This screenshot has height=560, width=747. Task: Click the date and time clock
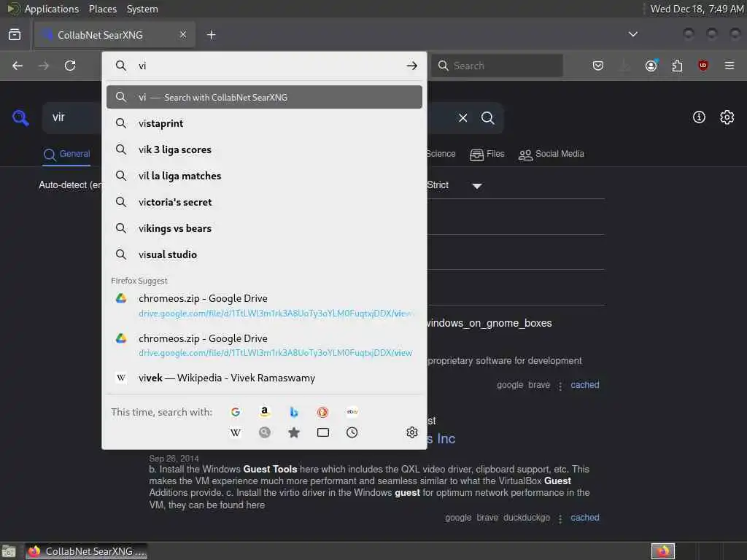click(697, 9)
